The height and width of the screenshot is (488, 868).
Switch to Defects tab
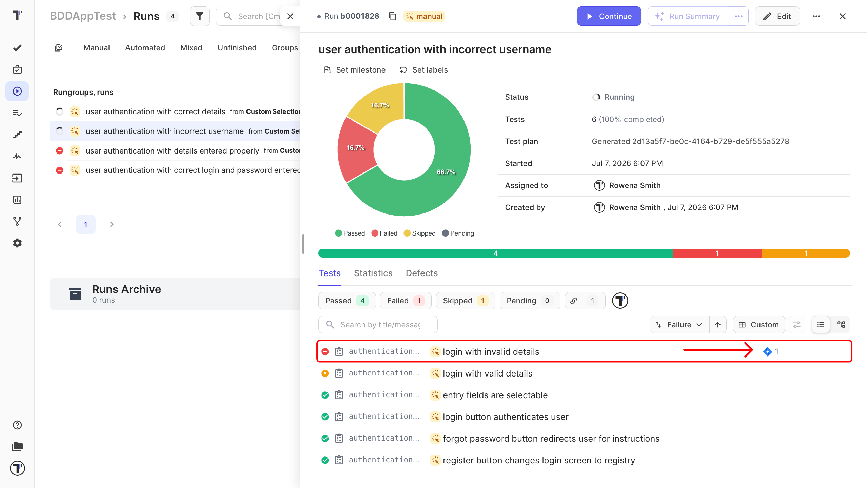[x=422, y=273]
